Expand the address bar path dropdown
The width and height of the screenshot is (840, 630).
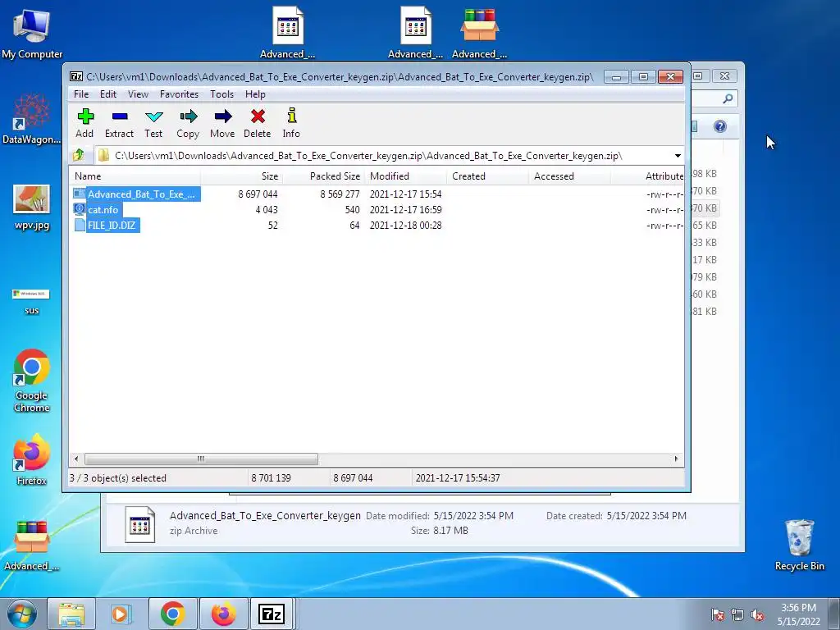[x=678, y=156]
